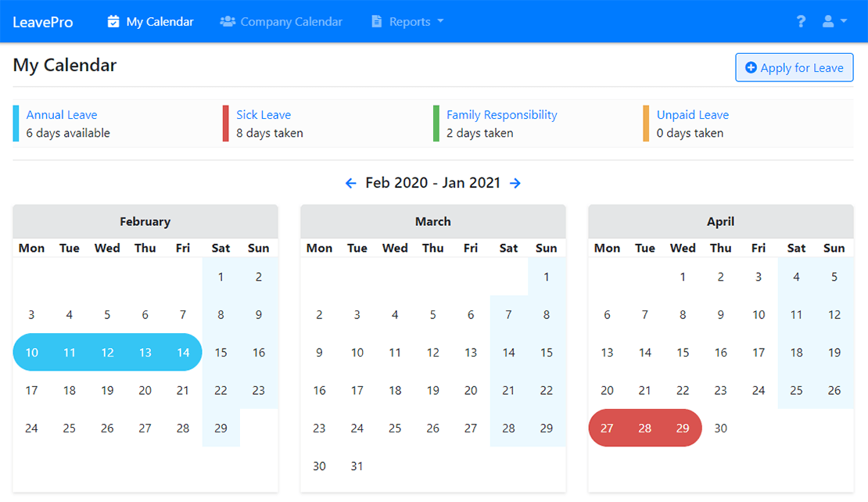Open the user account dropdown
This screenshot has height=502, width=868.
[835, 22]
